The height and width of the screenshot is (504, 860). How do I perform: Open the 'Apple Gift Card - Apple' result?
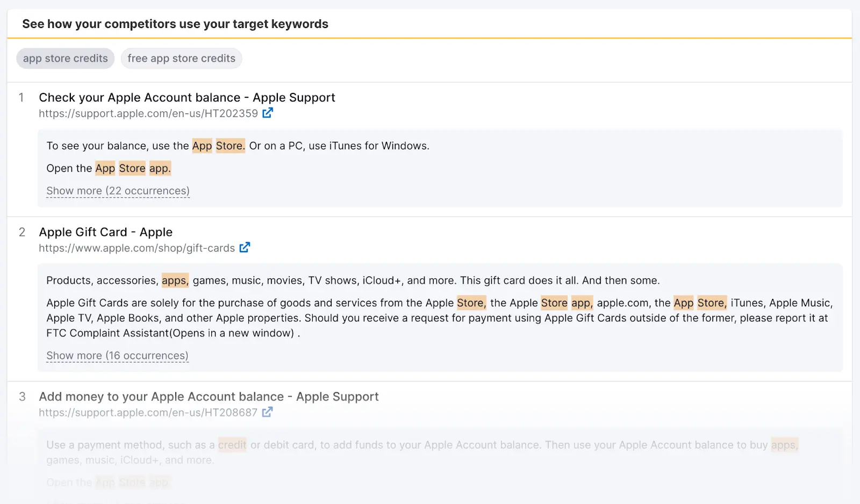pyautogui.click(x=105, y=232)
